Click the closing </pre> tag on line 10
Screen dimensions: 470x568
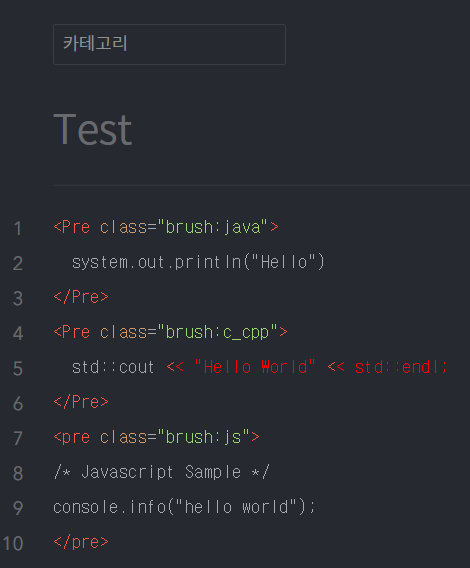[81, 542]
